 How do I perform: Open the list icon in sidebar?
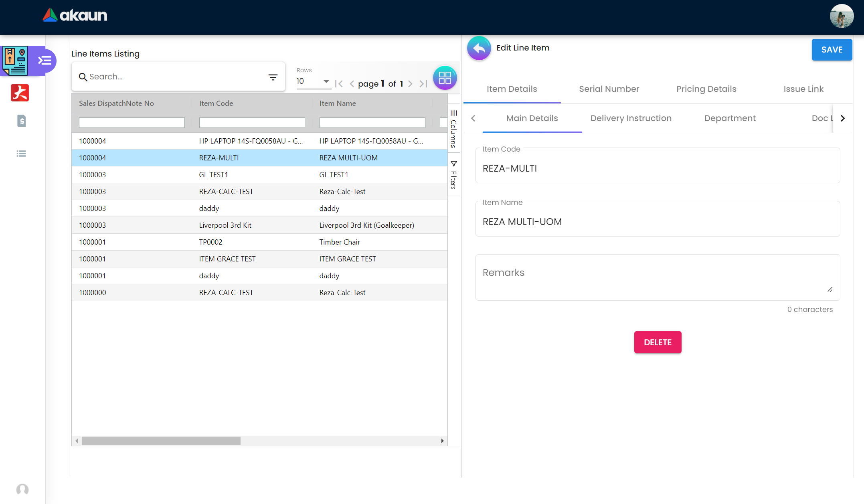pos(21,154)
